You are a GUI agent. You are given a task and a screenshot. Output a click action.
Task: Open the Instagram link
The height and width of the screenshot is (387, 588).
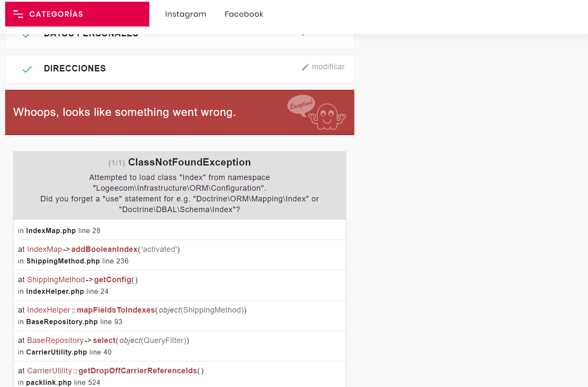(x=186, y=14)
